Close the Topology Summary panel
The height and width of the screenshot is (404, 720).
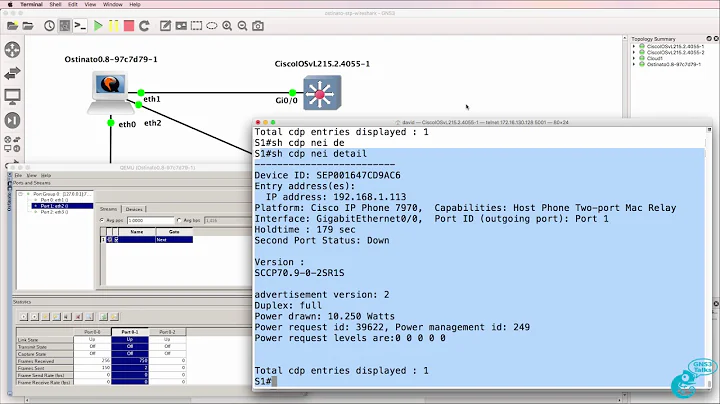[x=716, y=39]
